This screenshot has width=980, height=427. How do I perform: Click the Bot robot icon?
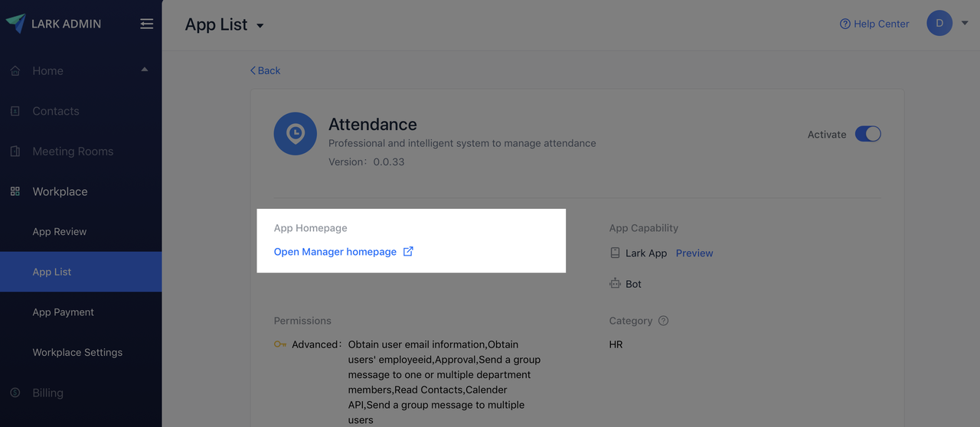click(615, 283)
